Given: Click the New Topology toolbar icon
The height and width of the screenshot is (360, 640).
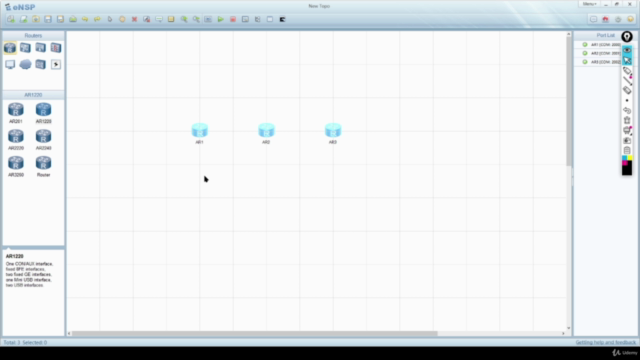Looking at the screenshot, I should (x=11, y=19).
